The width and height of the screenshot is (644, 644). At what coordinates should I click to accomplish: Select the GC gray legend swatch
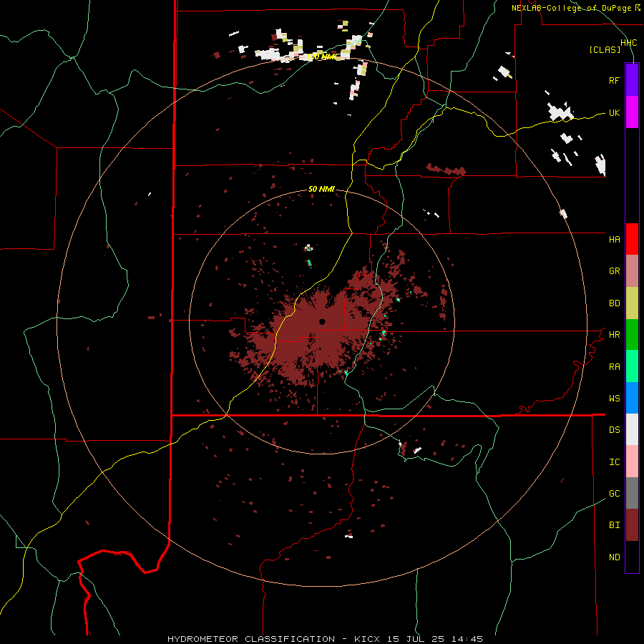pos(632,493)
